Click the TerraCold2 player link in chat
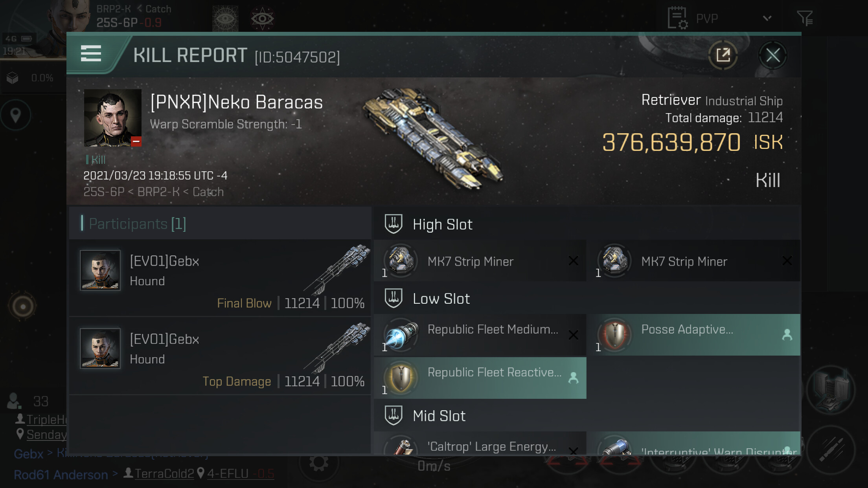The height and width of the screenshot is (488, 868). click(164, 474)
